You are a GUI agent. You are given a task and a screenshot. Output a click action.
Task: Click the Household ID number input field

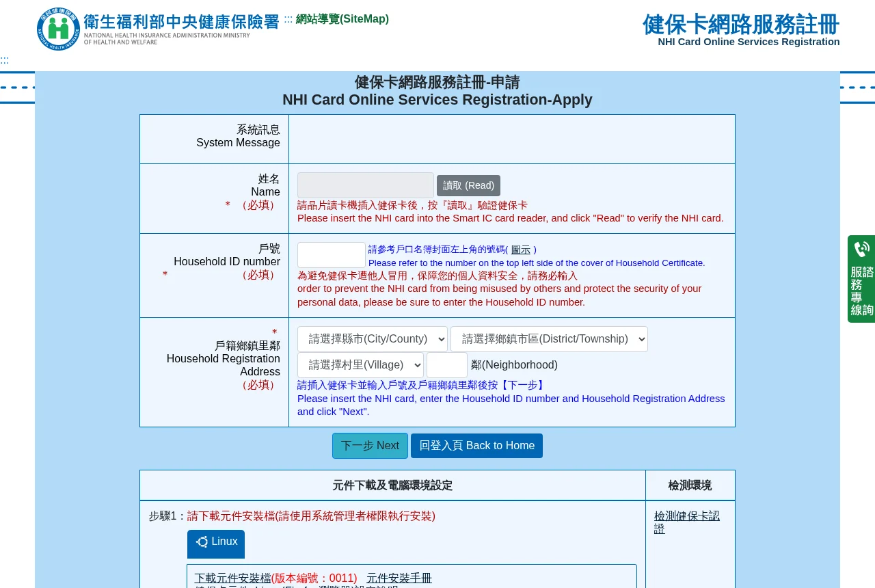(x=332, y=255)
